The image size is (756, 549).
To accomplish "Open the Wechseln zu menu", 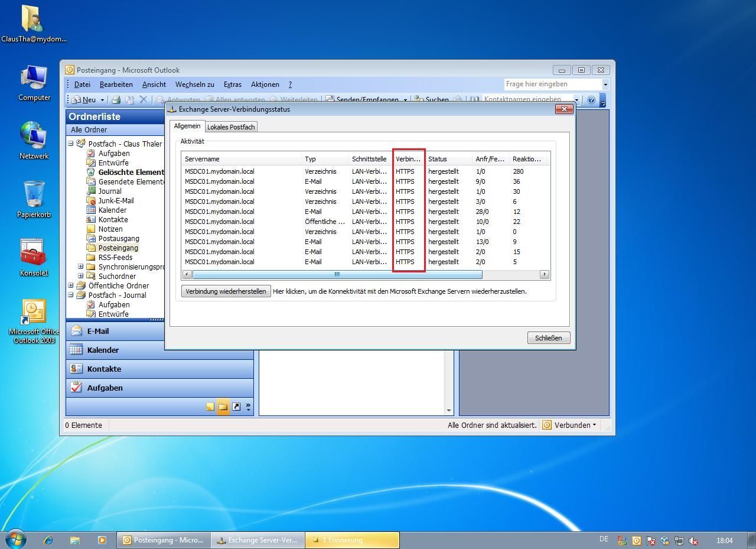I will (194, 85).
